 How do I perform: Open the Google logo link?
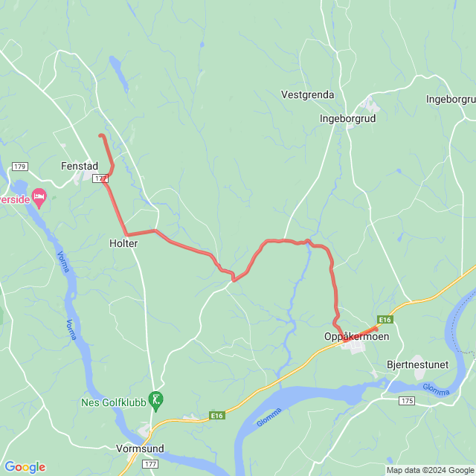point(25,467)
